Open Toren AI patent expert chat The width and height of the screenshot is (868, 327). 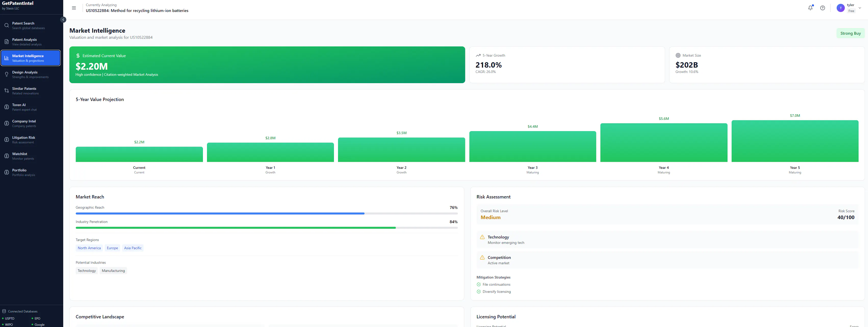pyautogui.click(x=31, y=107)
